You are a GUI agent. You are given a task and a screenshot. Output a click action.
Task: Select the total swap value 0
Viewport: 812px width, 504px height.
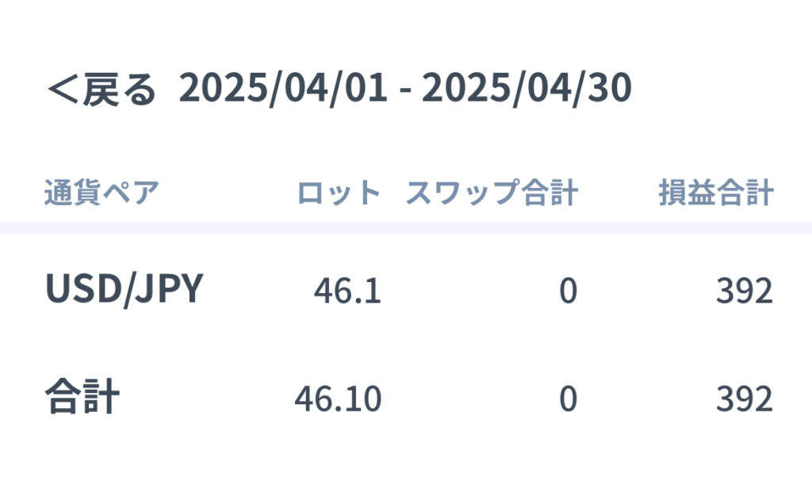tap(568, 399)
